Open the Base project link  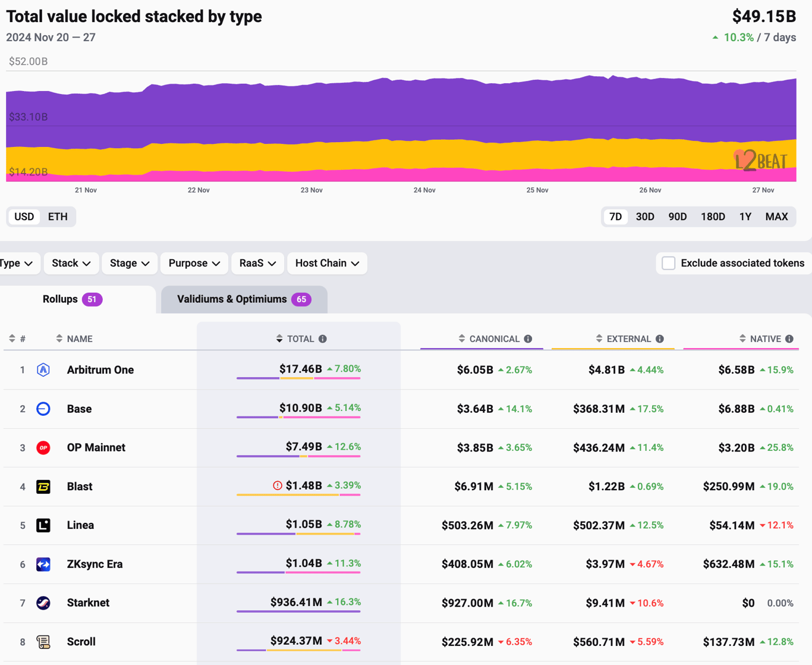79,409
